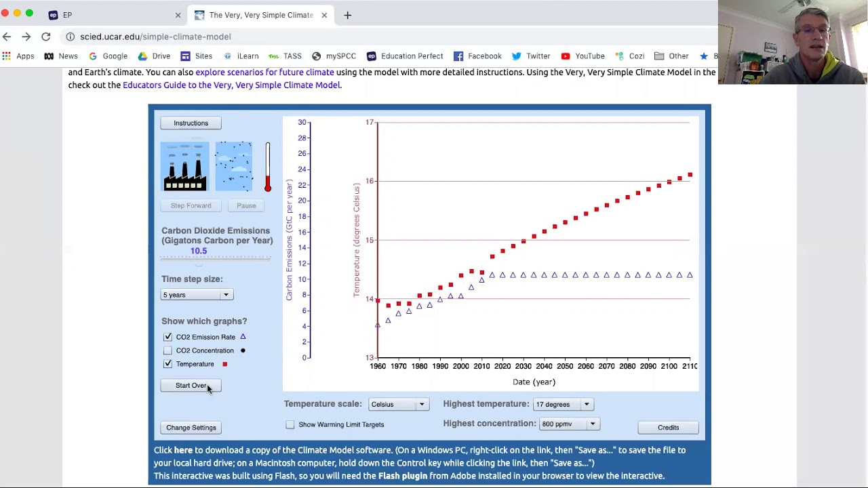Image resolution: width=868 pixels, height=488 pixels.
Task: Open the Facebook bookmark
Action: click(477, 56)
